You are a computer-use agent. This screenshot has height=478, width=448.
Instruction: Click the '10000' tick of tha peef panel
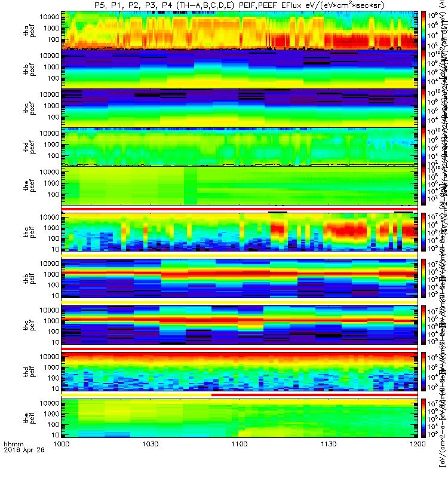point(50,17)
